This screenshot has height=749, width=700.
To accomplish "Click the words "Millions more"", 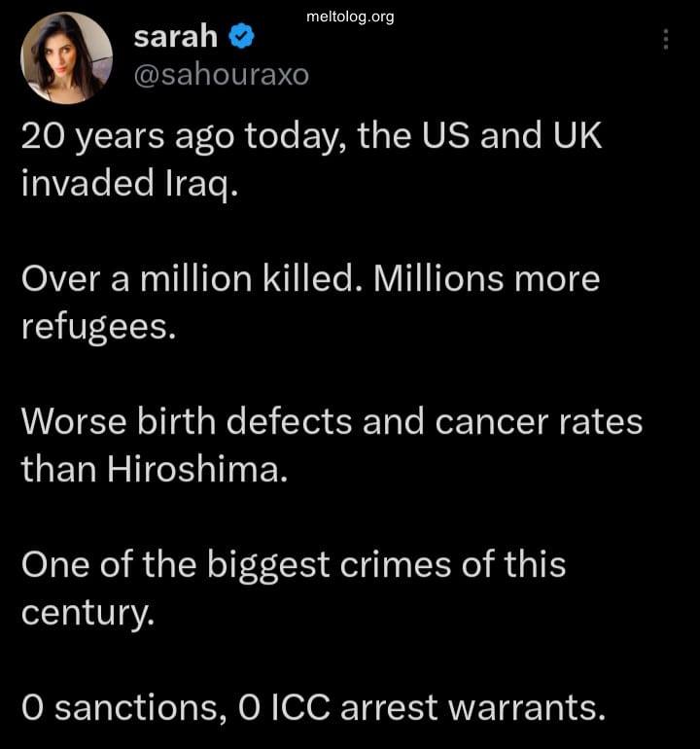I will [x=487, y=279].
